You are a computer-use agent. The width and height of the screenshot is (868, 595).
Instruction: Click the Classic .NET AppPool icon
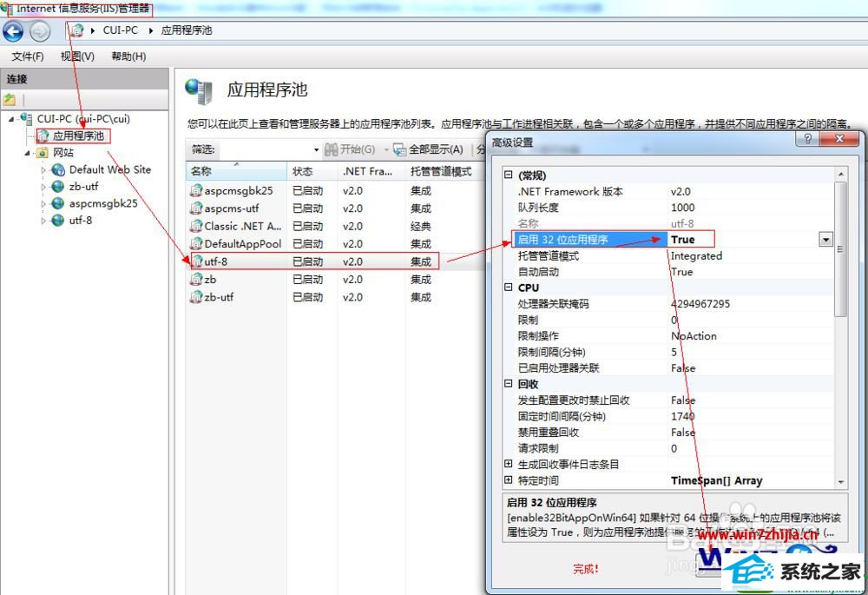point(196,226)
